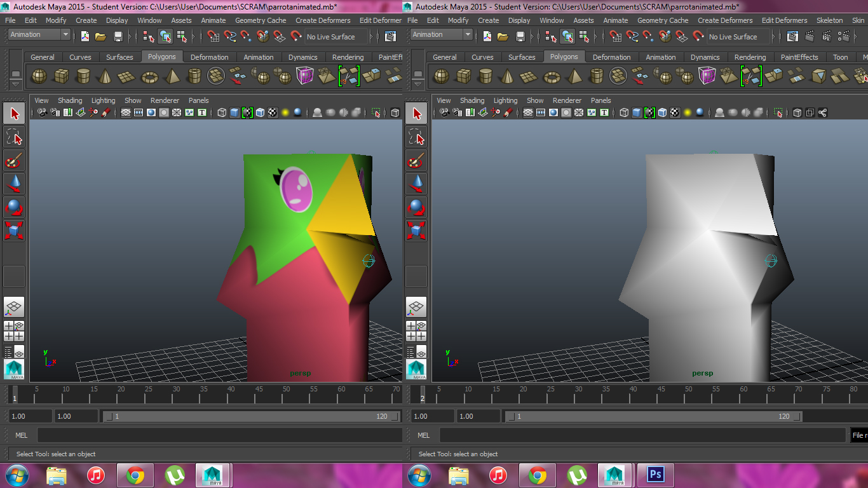Select Paint Selection tool in right window
This screenshot has height=488, width=868.
pyautogui.click(x=416, y=160)
